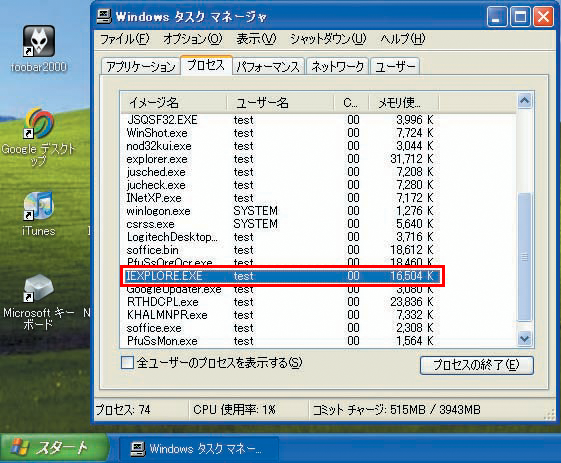Select the csrss.exe process row
Image resolution: width=561 pixels, height=463 pixels.
(281, 224)
